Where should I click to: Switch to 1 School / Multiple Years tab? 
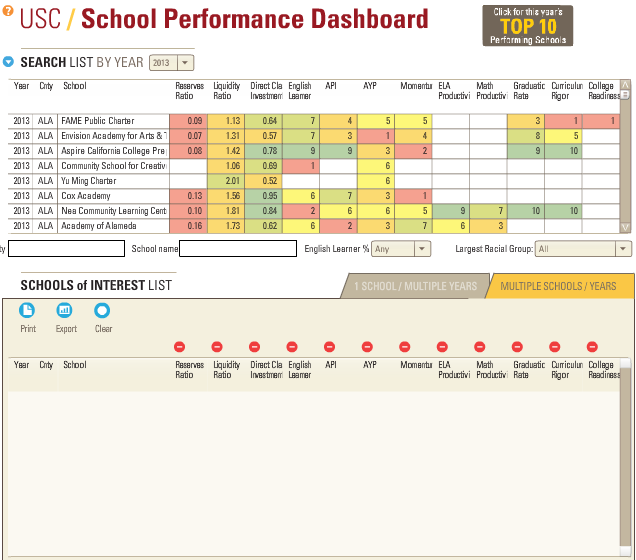[415, 286]
